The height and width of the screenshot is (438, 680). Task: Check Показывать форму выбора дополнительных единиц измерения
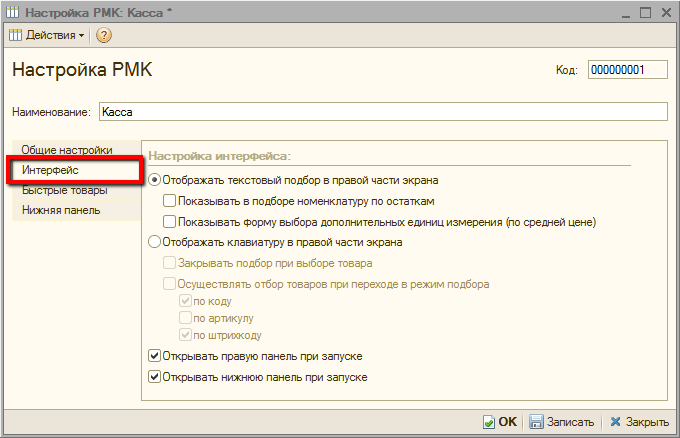tap(169, 222)
